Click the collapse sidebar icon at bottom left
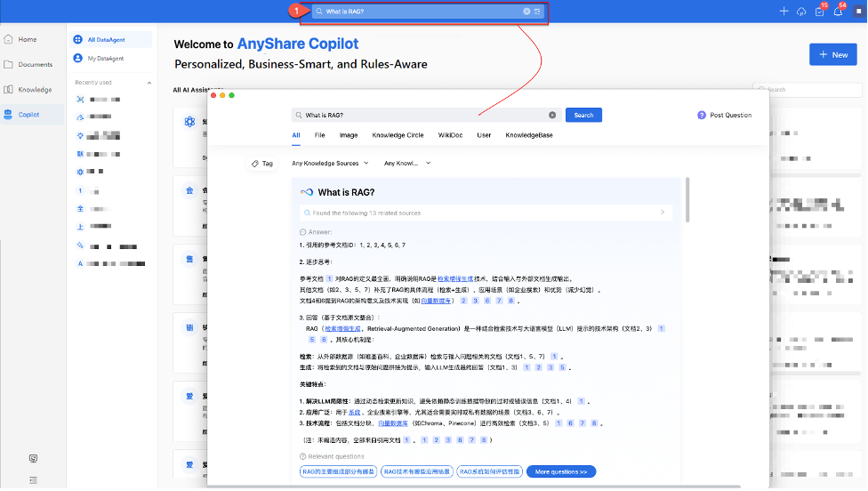The image size is (868, 491). point(33,479)
